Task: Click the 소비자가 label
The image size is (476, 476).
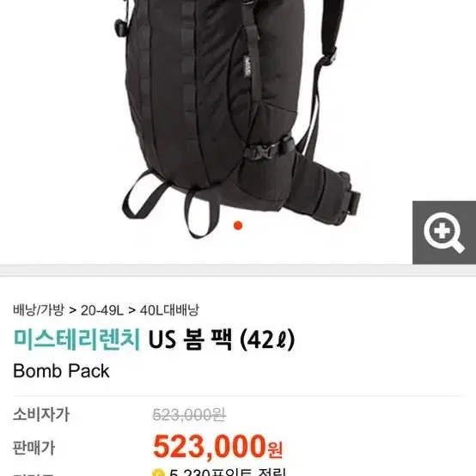Action: pyautogui.click(x=41, y=415)
